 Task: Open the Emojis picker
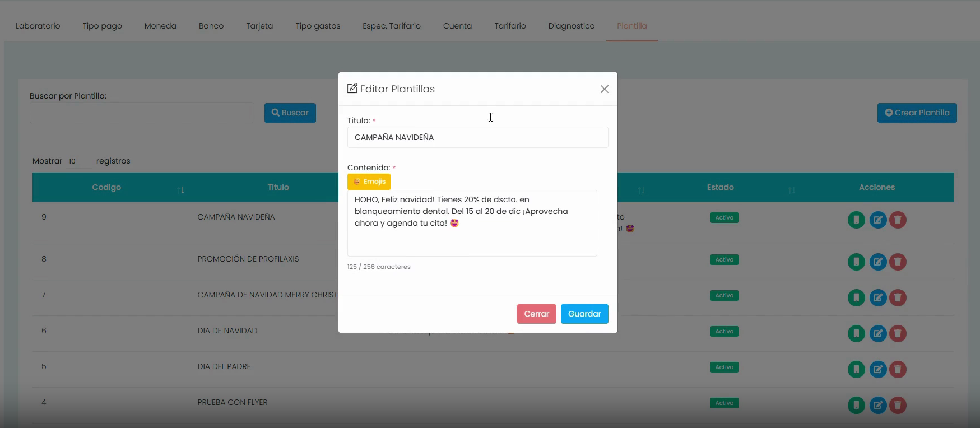(x=369, y=182)
